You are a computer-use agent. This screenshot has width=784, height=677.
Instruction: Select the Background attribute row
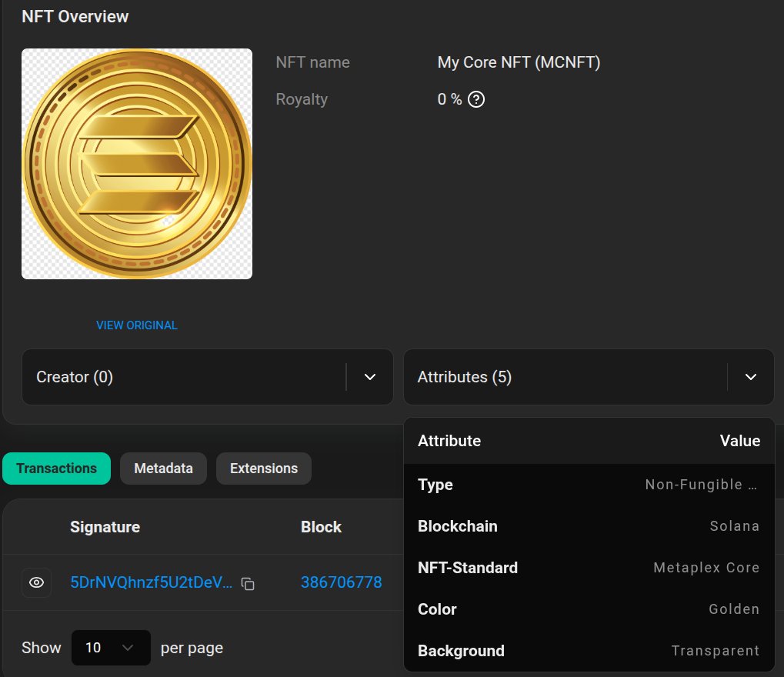coord(589,651)
